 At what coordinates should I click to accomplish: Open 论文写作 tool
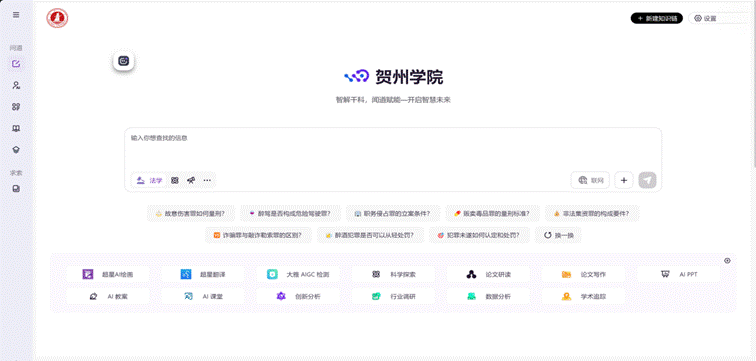click(583, 274)
